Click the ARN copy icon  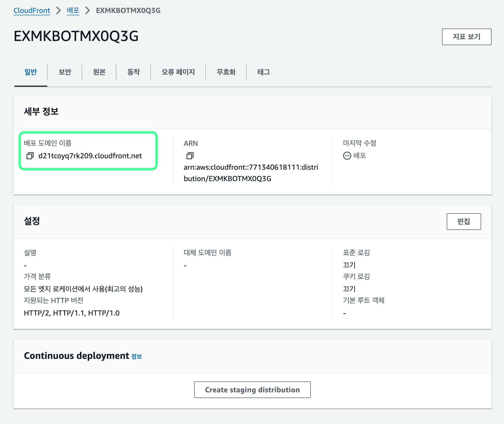click(190, 156)
